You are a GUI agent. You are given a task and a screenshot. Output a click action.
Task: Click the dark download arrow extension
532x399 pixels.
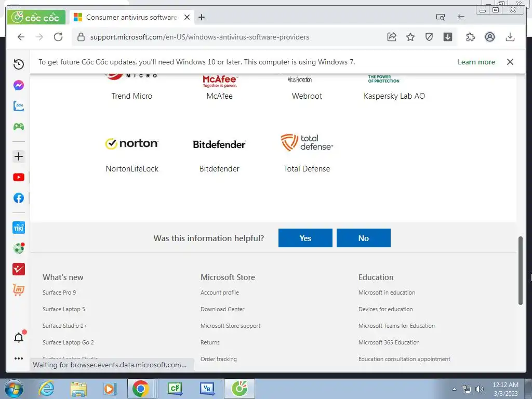[x=448, y=37]
